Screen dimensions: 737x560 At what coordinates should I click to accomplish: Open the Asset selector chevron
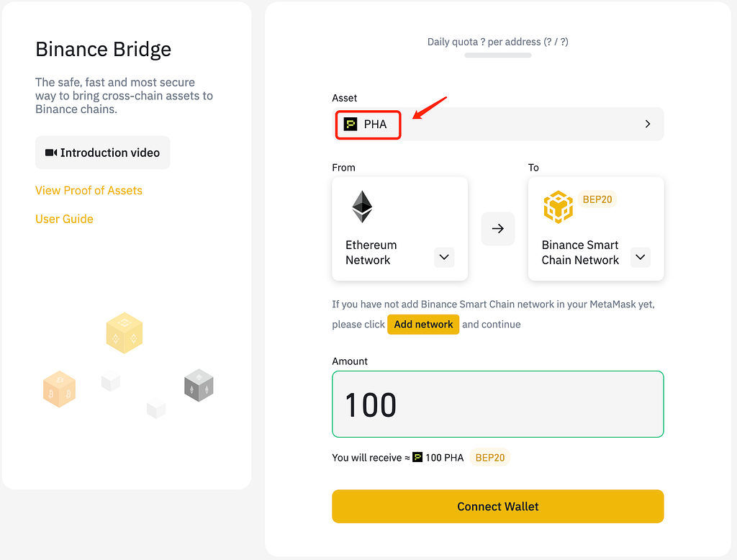(x=648, y=124)
